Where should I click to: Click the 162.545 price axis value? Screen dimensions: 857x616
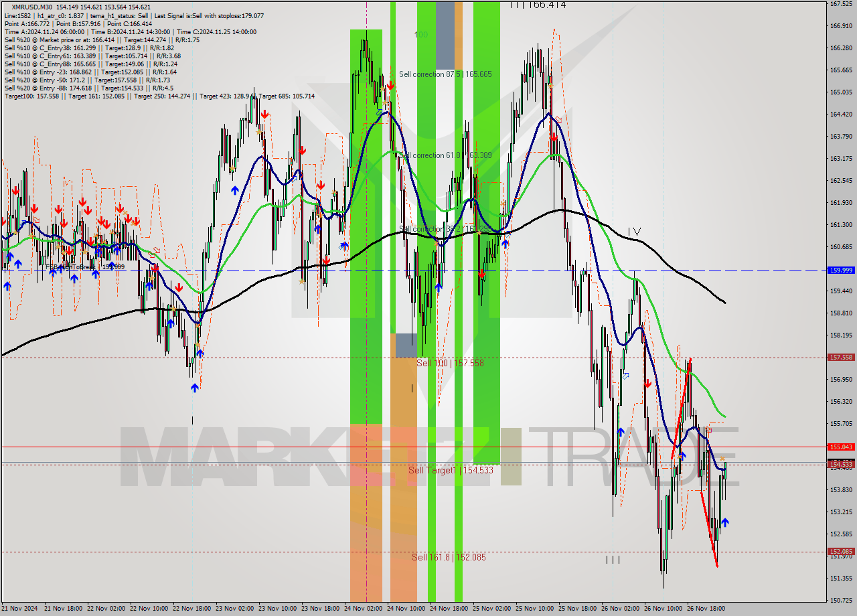coord(841,181)
